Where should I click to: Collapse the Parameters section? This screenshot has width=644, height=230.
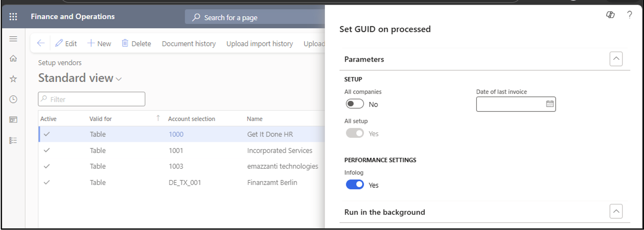[x=616, y=59]
